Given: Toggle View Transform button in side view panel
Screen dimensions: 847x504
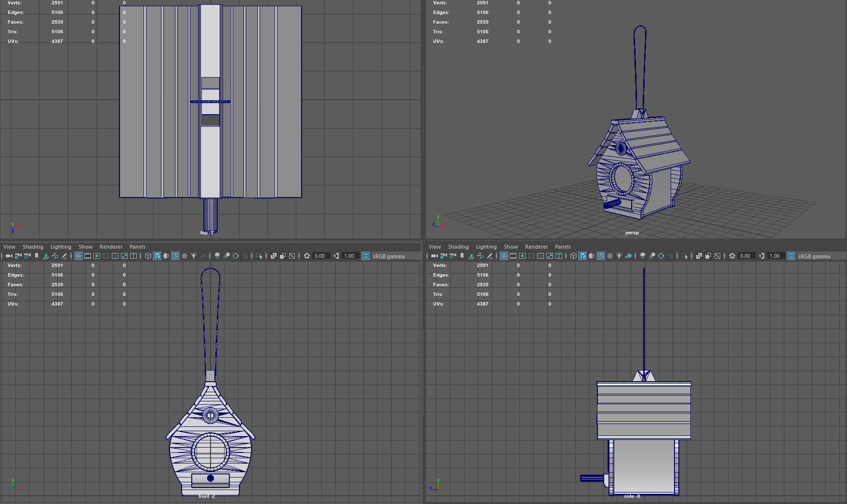Looking at the screenshot, I should 791,256.
